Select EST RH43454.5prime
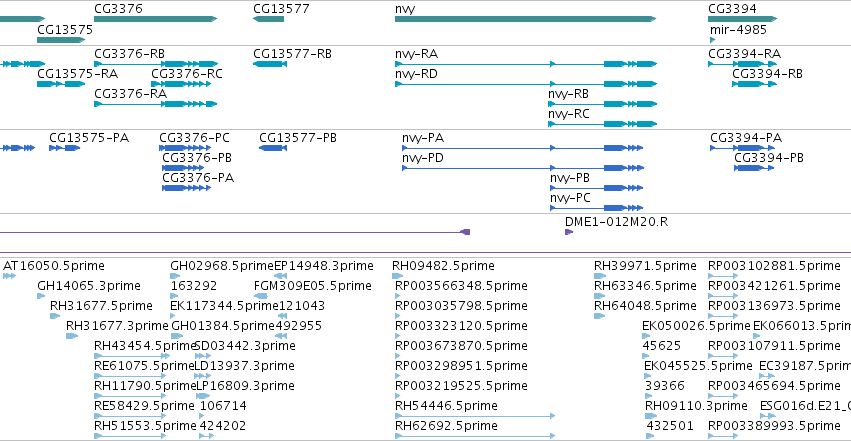Screen dimensions: 851x441 point(145,346)
